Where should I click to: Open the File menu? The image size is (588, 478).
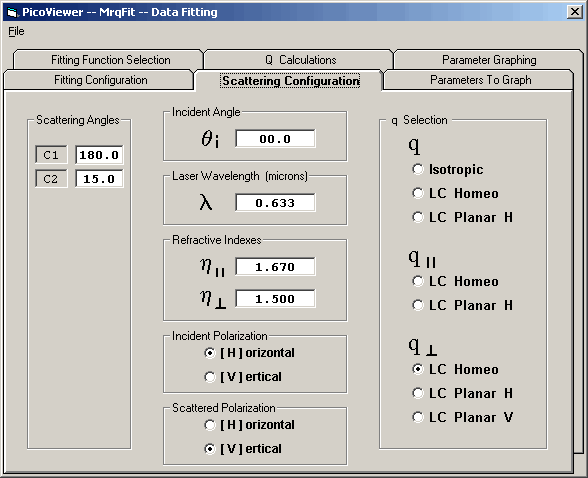[x=16, y=31]
